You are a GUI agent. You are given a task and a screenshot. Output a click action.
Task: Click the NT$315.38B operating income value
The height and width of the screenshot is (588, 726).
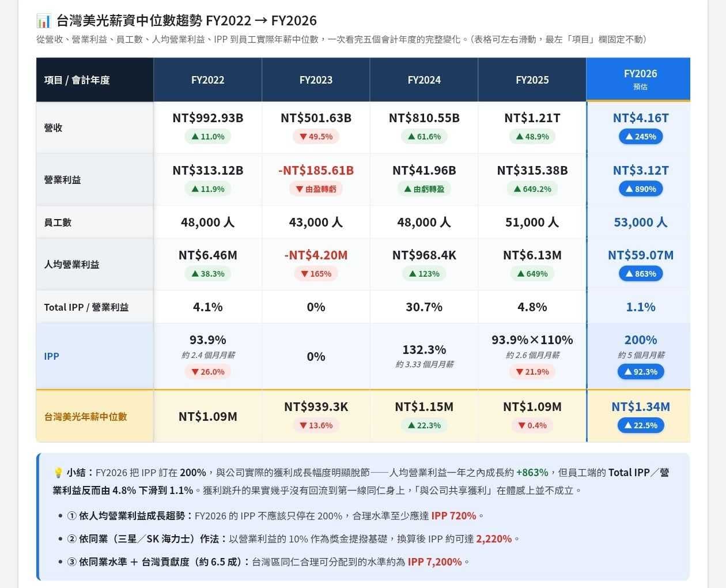532,171
